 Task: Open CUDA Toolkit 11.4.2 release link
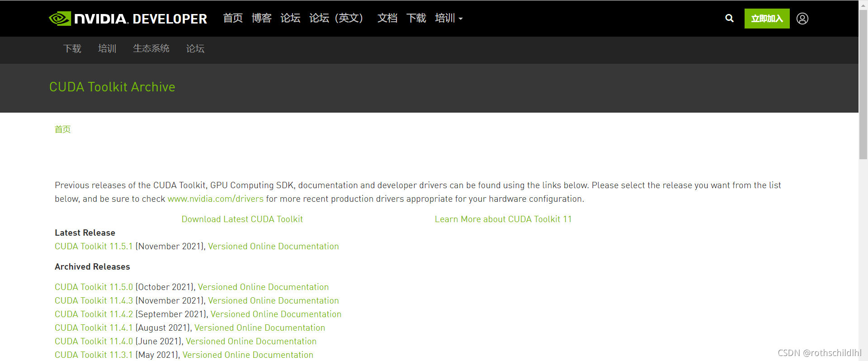(x=94, y=314)
